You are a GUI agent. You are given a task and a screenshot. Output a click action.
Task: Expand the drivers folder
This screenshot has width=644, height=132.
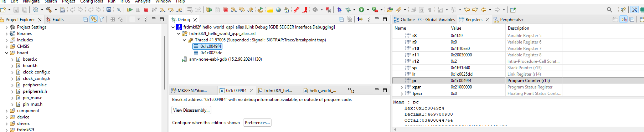[6, 123]
